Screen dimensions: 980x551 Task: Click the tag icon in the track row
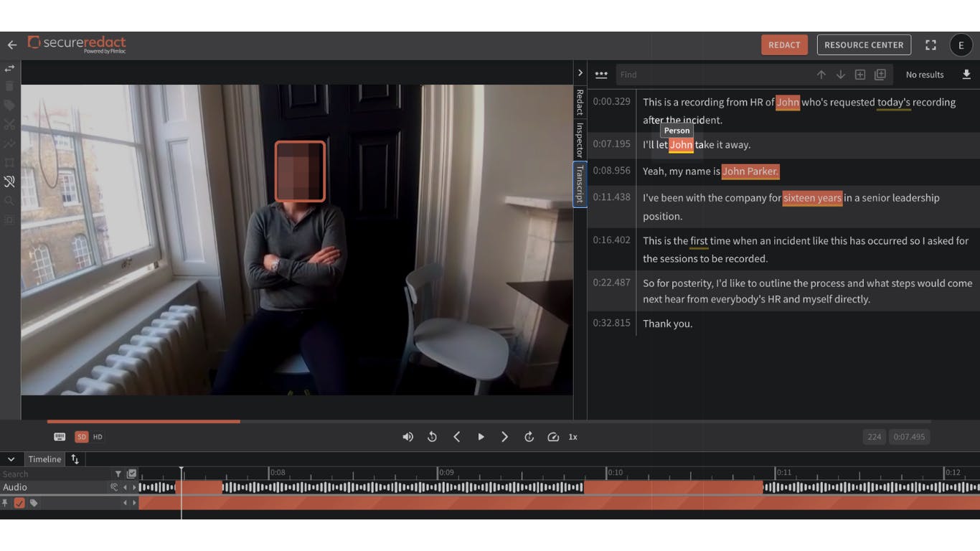(34, 503)
